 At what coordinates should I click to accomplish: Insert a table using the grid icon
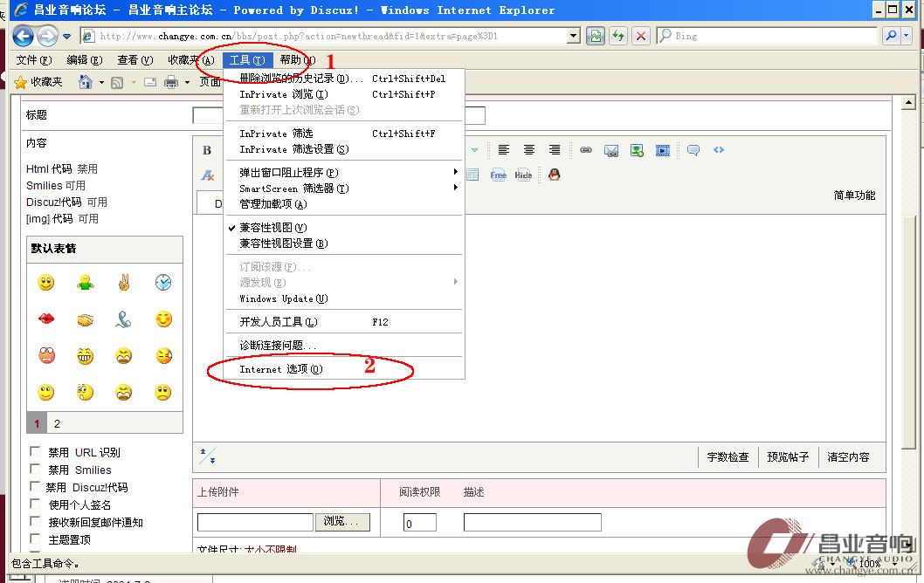pyautogui.click(x=472, y=175)
